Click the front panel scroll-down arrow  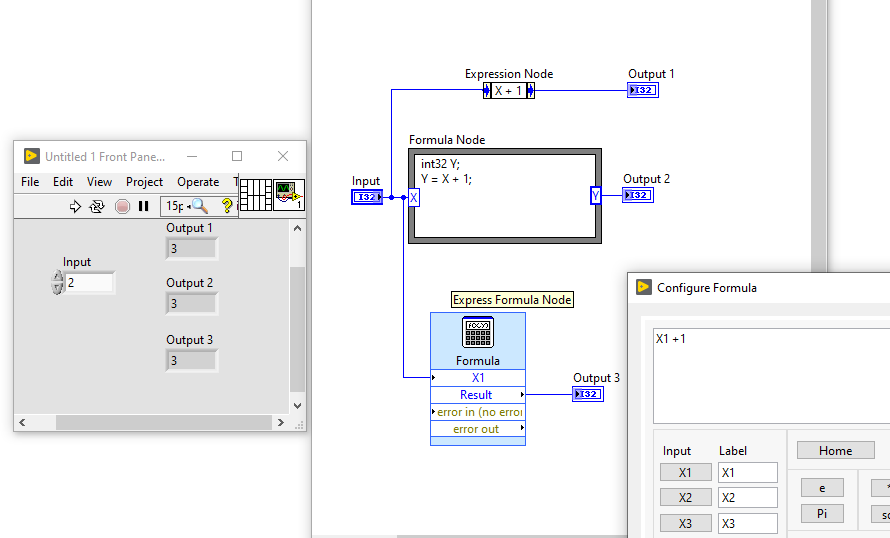pos(296,405)
